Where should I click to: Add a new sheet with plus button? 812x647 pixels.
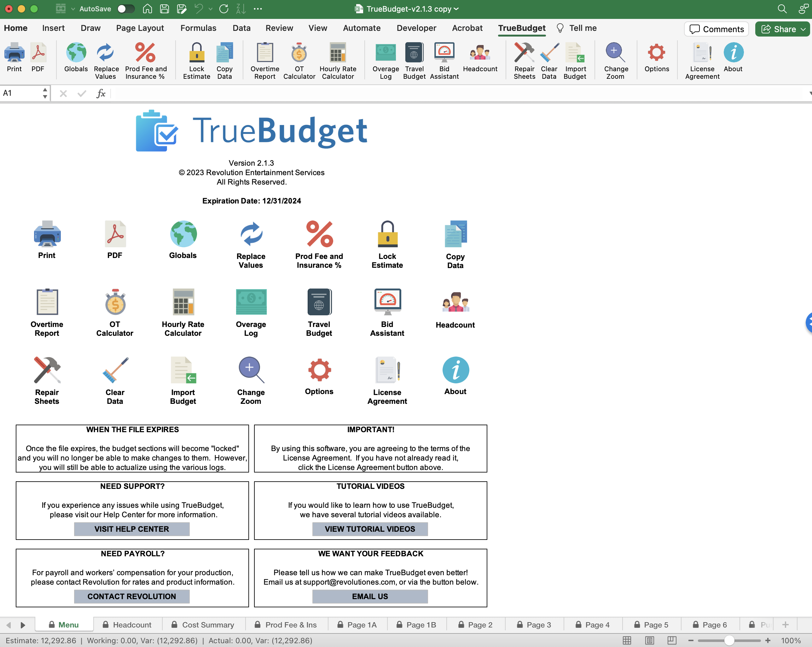tap(785, 624)
